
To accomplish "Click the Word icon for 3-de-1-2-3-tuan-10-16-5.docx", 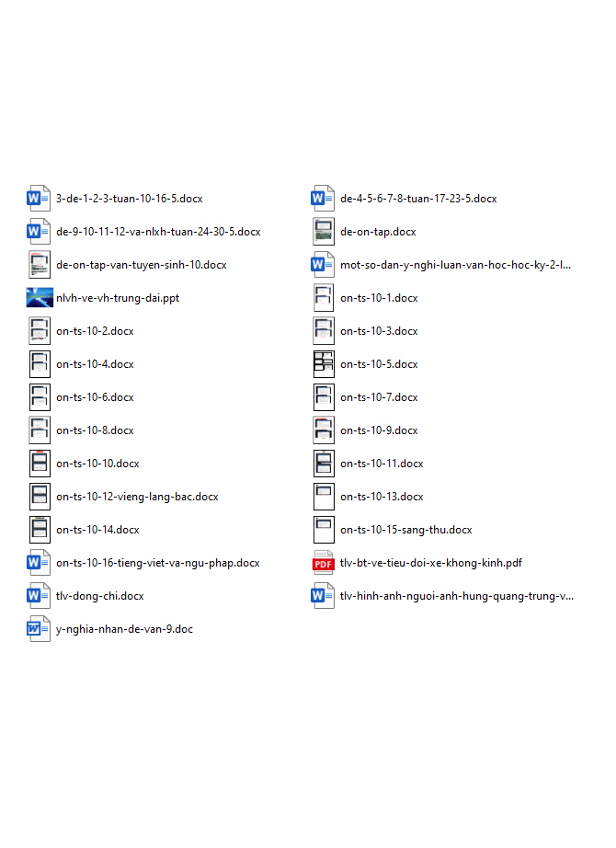I will [39, 199].
